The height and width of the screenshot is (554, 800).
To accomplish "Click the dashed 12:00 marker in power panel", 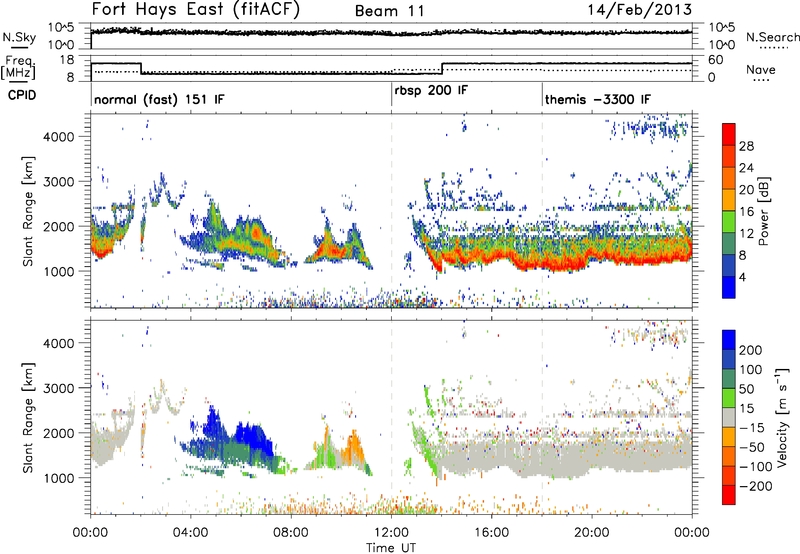I will [x=391, y=210].
